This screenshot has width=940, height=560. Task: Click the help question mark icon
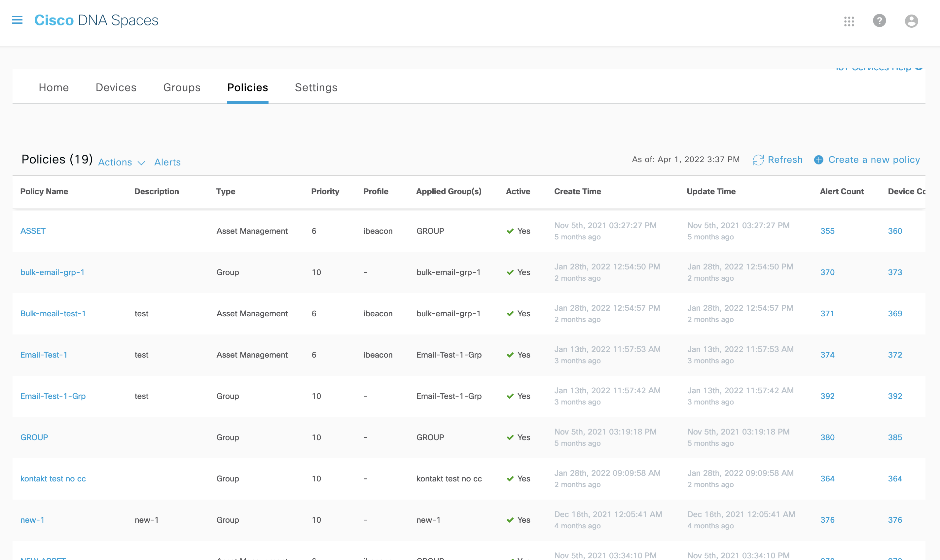click(879, 21)
